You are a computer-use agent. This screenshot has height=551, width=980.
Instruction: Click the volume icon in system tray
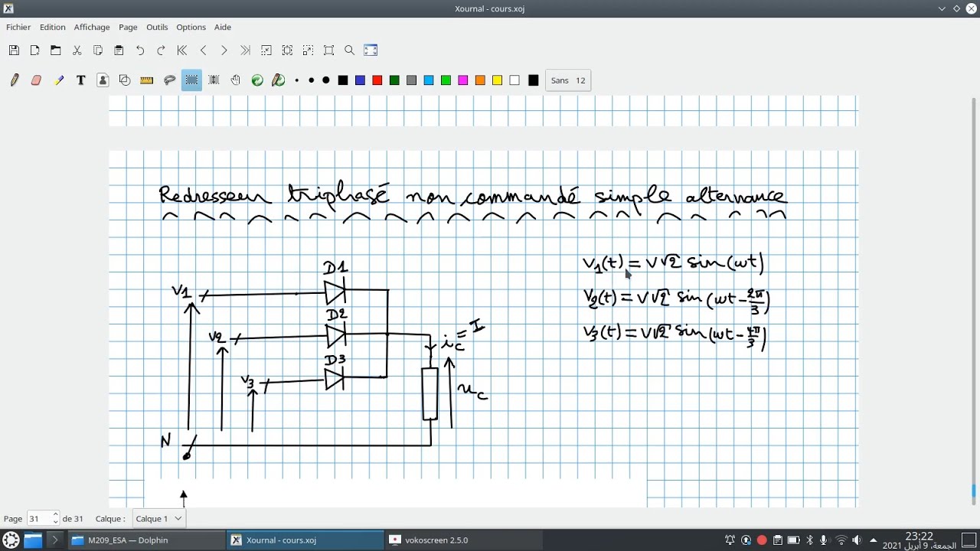[857, 540]
